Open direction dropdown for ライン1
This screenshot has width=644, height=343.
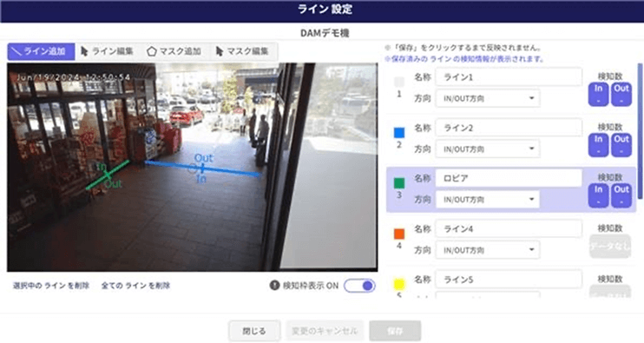tap(488, 98)
